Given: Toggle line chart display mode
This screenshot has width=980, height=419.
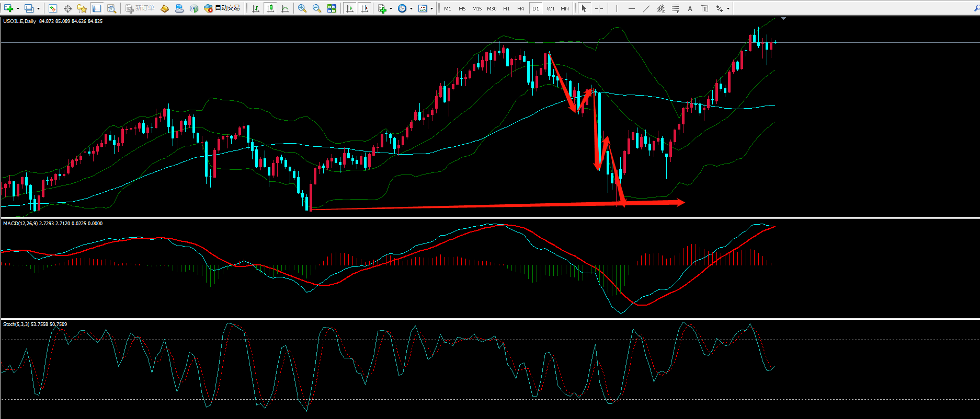Looking at the screenshot, I should click(285, 8).
